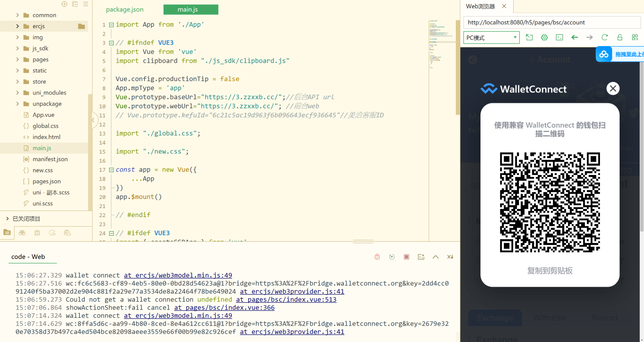
Task: Collapse the #ifndef VUE3 code fold
Action: 111,43
